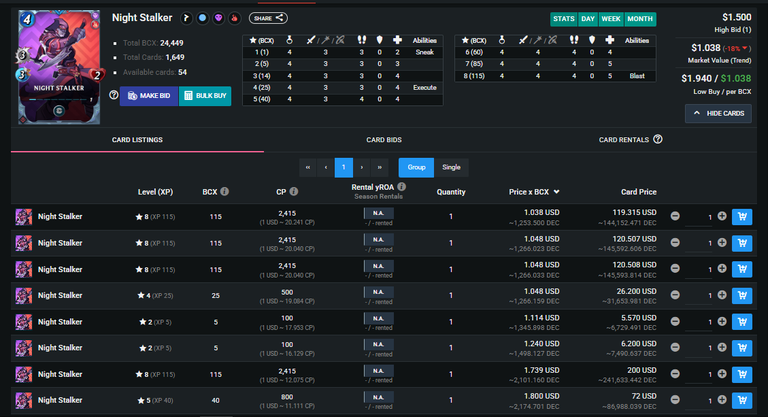768x417 pixels.
Task: Click the Night Stalker card image
Action: (x=59, y=67)
